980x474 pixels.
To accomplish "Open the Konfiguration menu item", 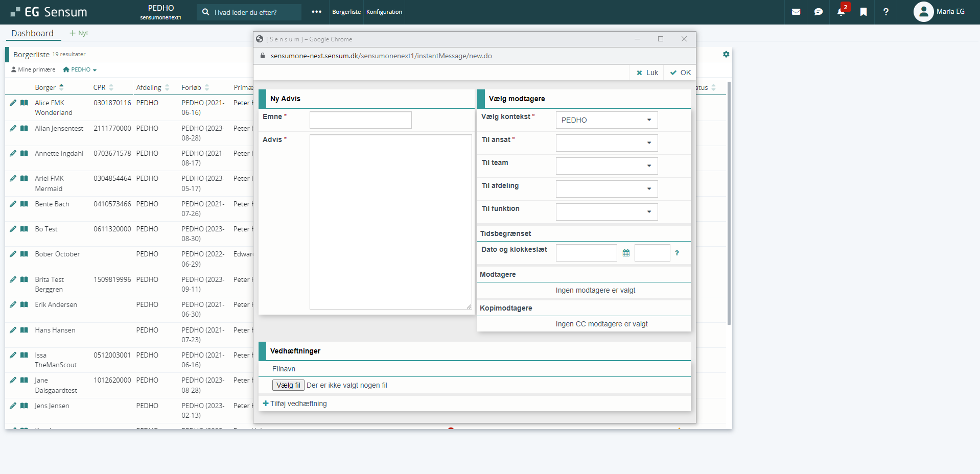I will pos(384,12).
